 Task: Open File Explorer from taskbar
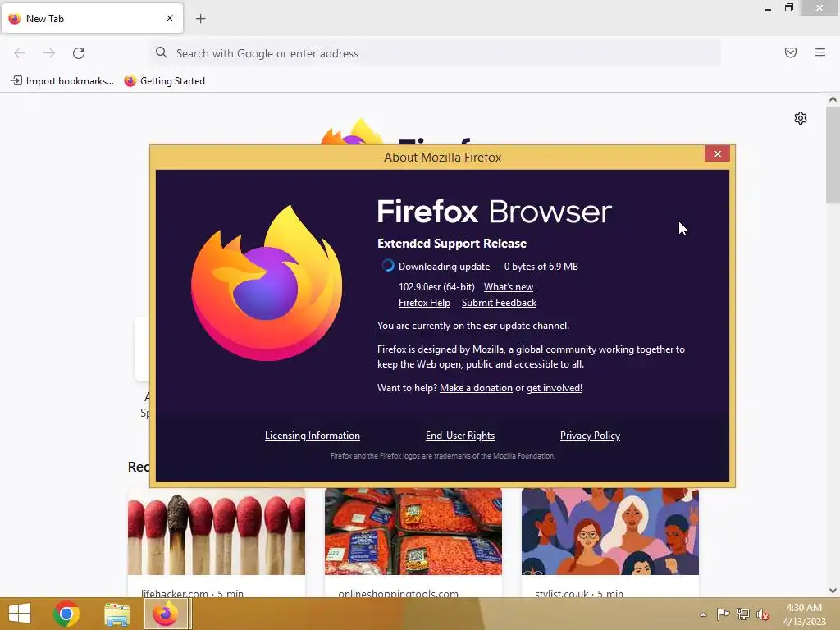click(x=116, y=614)
